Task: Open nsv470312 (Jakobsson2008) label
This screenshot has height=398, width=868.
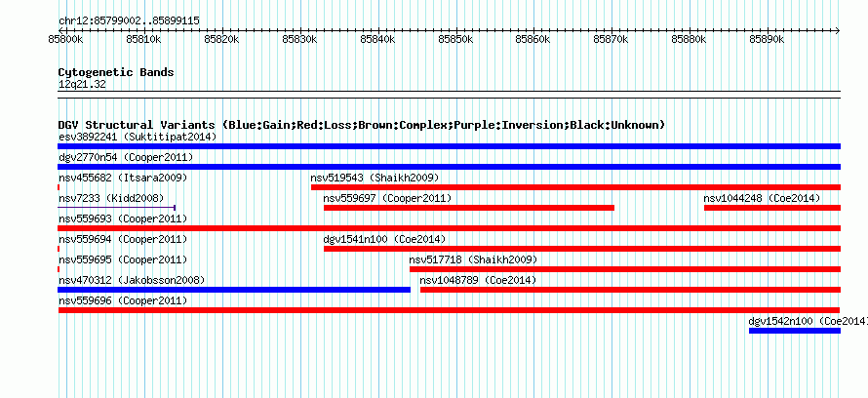Action: 132,280
